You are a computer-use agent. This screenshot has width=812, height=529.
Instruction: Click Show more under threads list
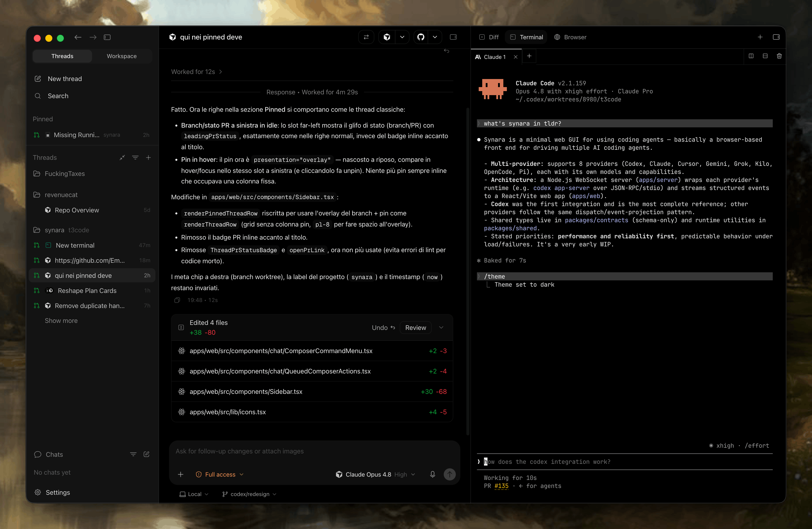(61, 320)
